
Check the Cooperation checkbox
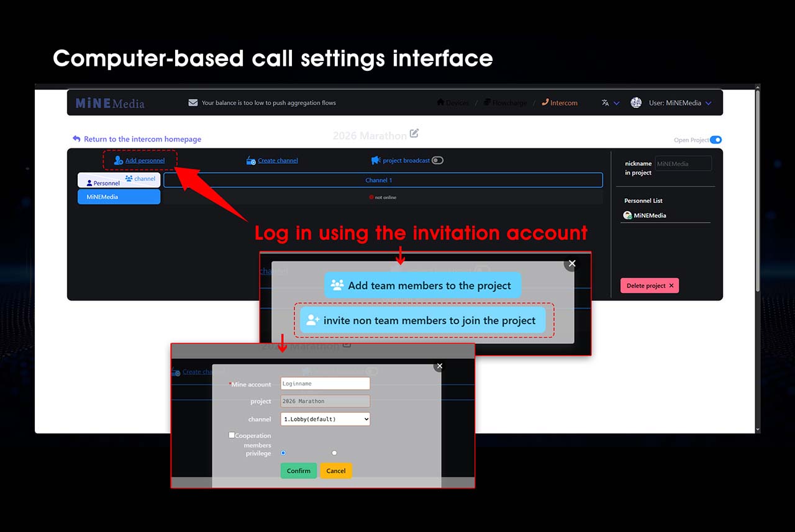232,435
